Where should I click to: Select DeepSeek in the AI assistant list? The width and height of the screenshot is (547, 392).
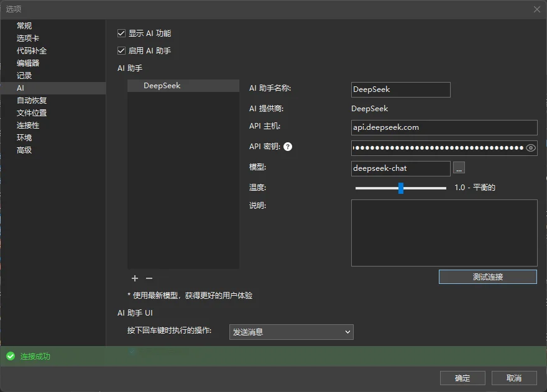pos(183,86)
